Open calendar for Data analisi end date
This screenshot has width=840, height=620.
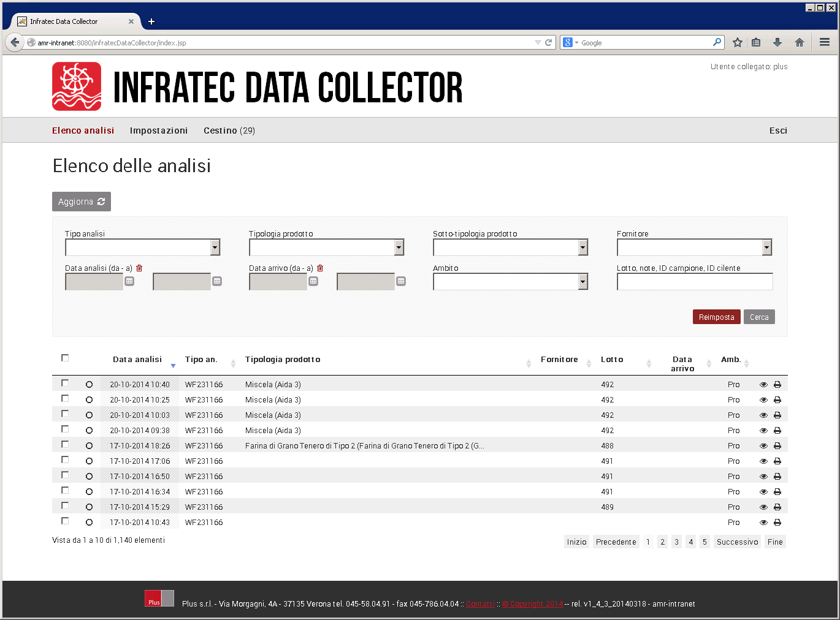217,281
